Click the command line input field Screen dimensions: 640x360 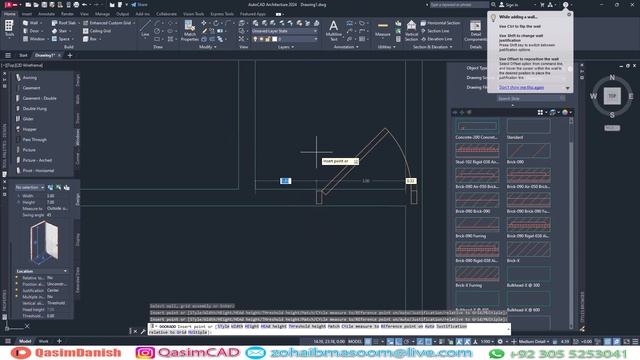[x=329, y=329]
